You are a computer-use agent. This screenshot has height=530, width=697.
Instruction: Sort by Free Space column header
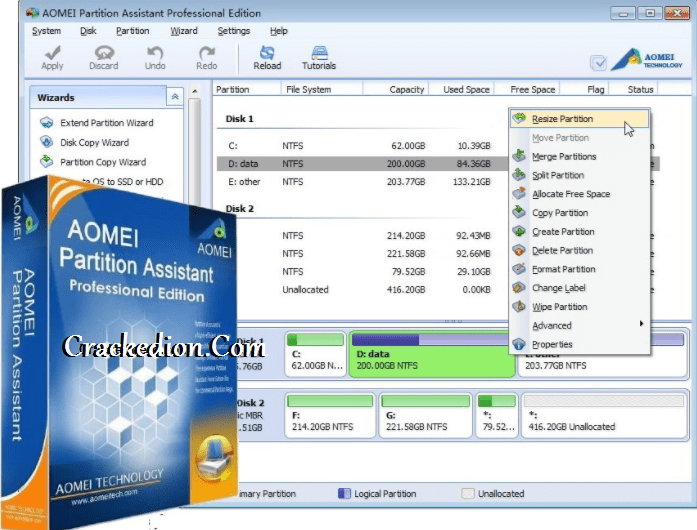pos(526,89)
